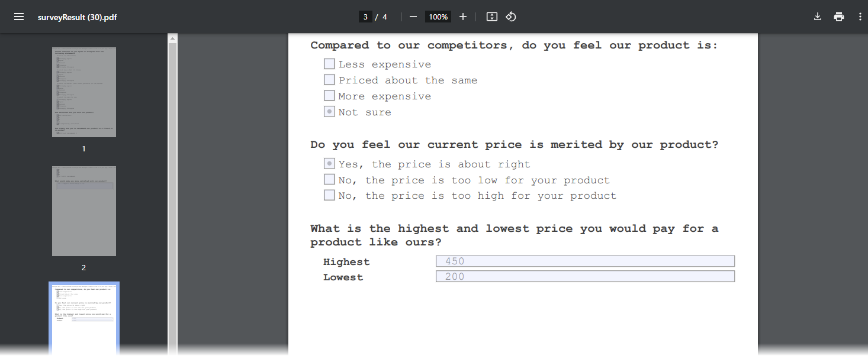Screen dimensions: 868x356
Task: Edit the Lowest price field showing 200
Action: [585, 276]
